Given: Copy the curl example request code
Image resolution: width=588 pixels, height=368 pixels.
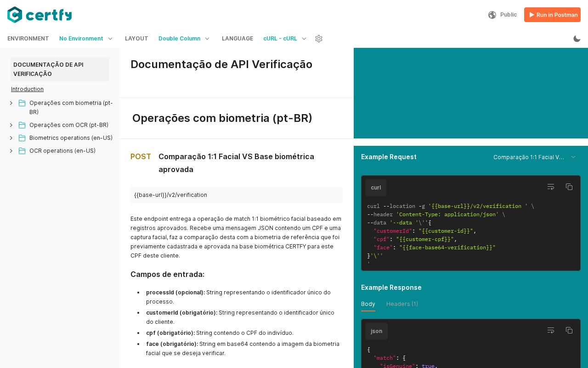Looking at the screenshot, I should [x=569, y=187].
